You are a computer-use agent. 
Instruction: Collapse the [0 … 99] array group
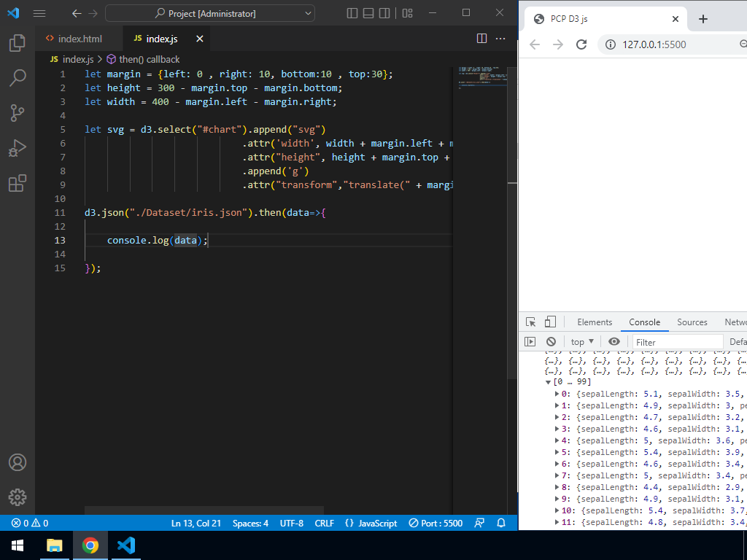click(549, 382)
